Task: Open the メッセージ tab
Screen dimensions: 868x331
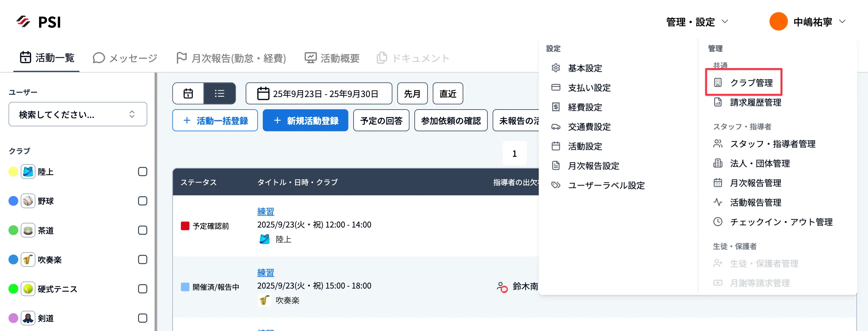Action: tap(125, 58)
